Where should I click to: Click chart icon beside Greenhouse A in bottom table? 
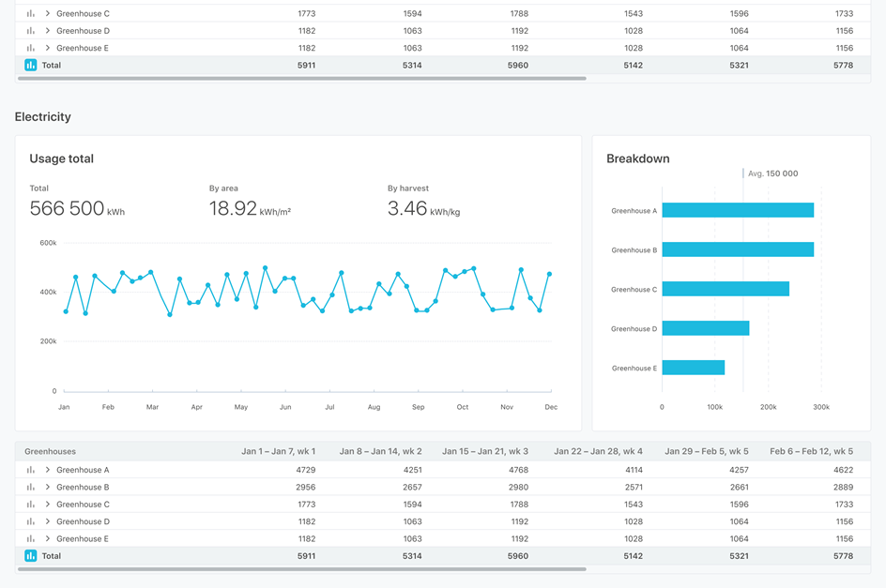pos(31,470)
